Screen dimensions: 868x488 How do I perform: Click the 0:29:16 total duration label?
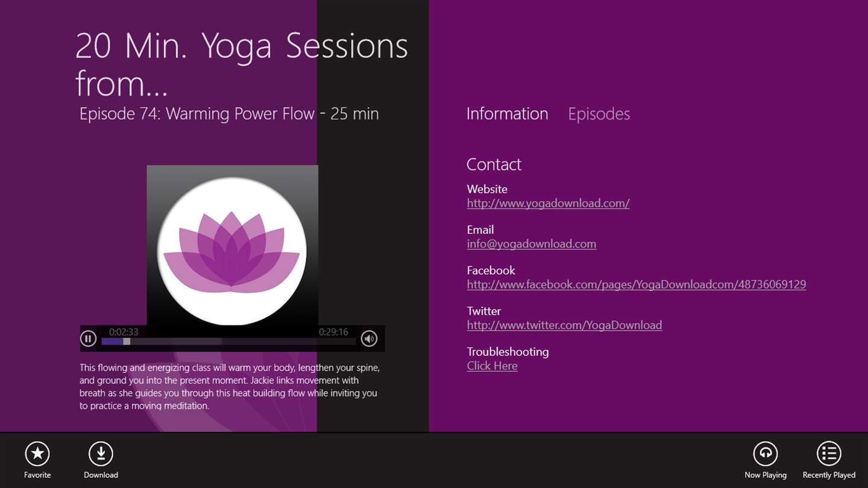point(333,332)
